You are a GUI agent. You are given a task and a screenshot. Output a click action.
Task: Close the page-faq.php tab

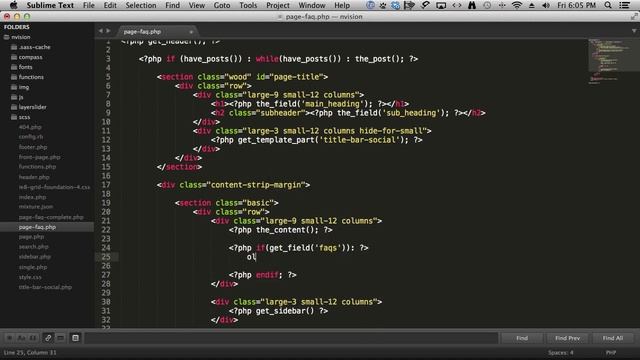point(191,32)
